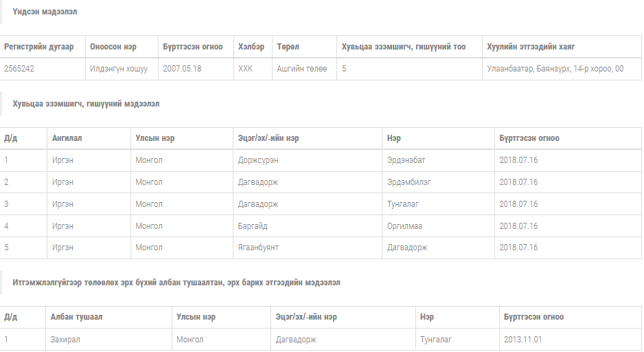Click the registration number 2565242
644x352 pixels.
[19, 69]
